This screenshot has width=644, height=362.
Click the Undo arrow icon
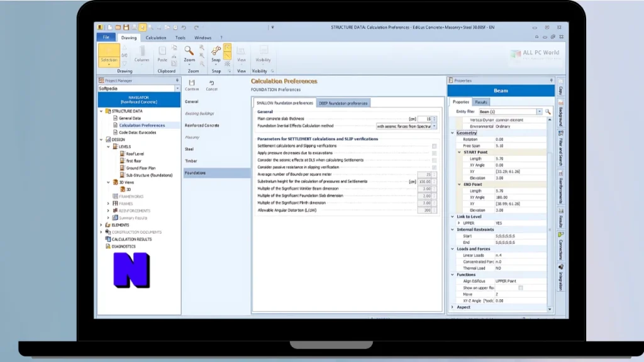(184, 28)
